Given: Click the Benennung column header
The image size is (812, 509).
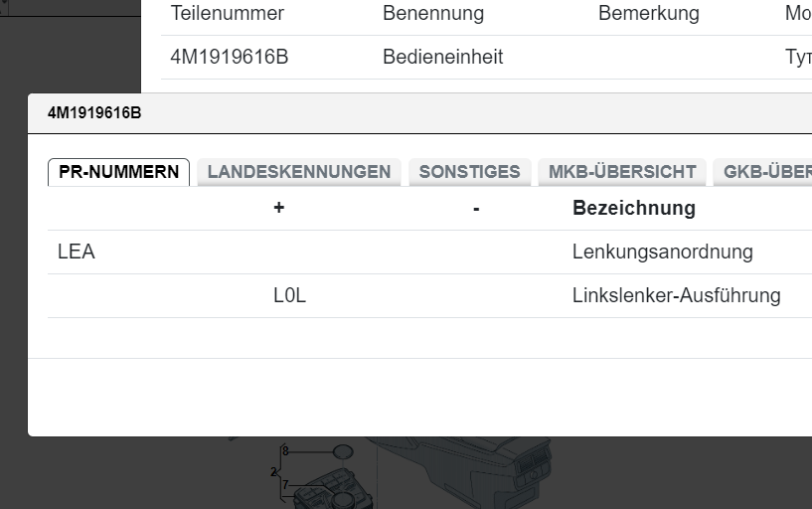Looking at the screenshot, I should (x=433, y=13).
